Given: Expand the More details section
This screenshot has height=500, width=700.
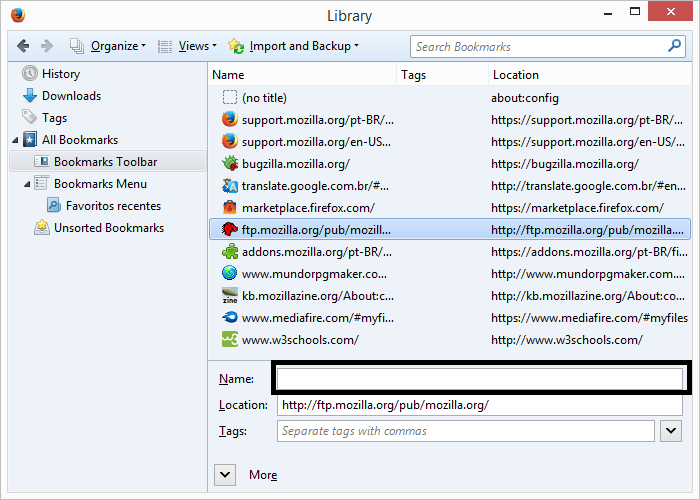Looking at the screenshot, I should pyautogui.click(x=225, y=475).
